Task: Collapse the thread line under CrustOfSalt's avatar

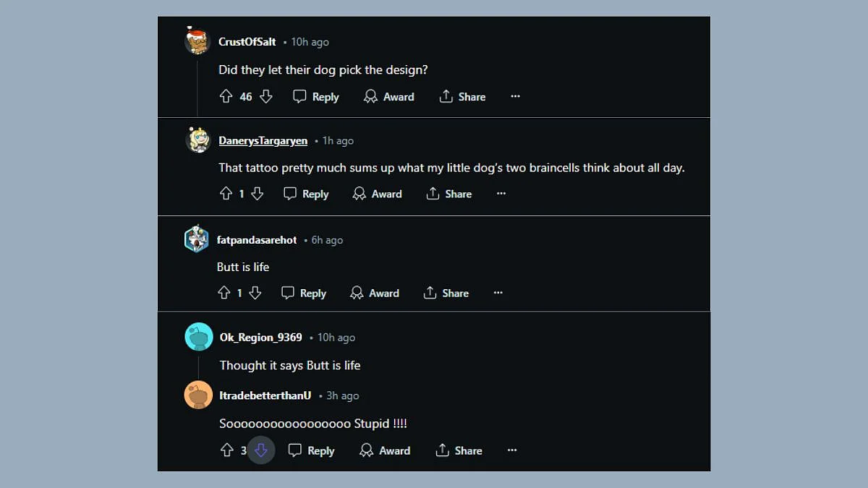Action: pyautogui.click(x=197, y=88)
